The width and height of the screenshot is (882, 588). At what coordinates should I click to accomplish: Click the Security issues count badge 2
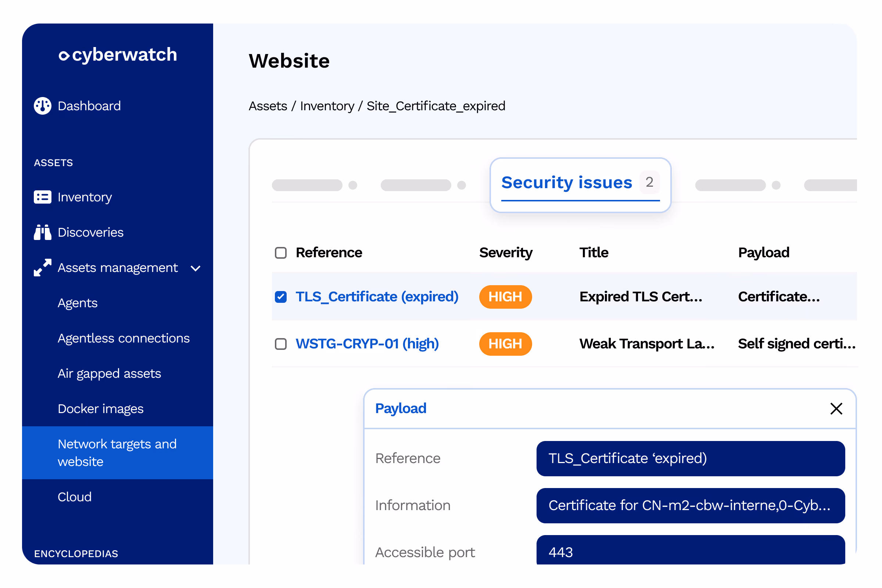(x=649, y=182)
